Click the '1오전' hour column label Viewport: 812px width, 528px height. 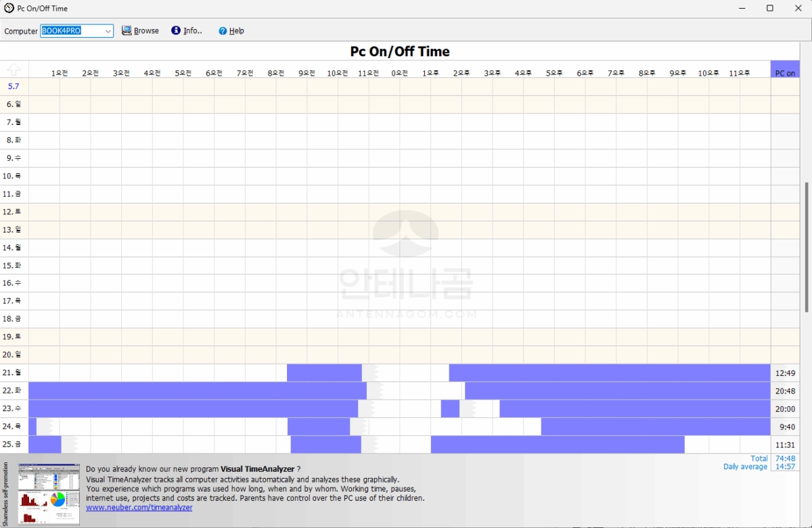(x=60, y=73)
